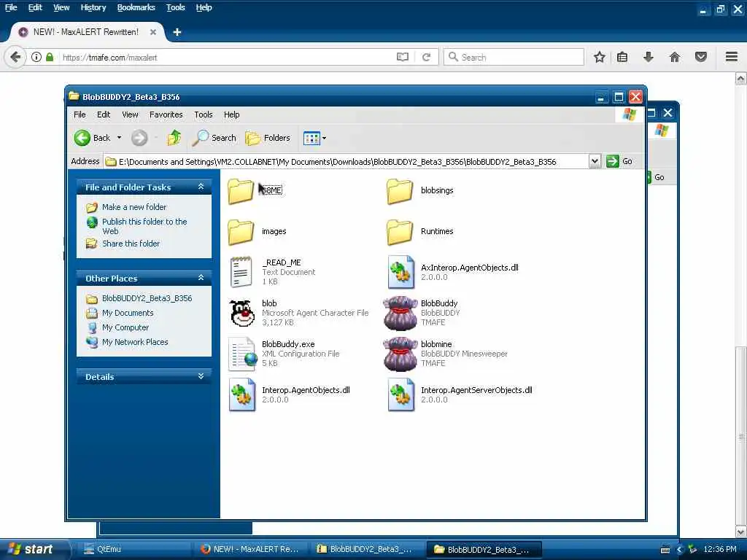The height and width of the screenshot is (560, 747).
Task: Open My Network Places link
Action: [135, 342]
